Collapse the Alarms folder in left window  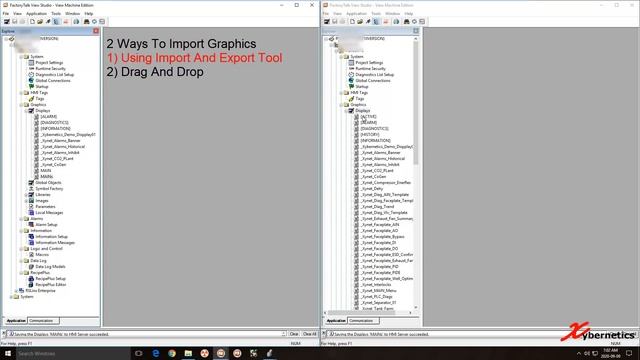[21, 218]
